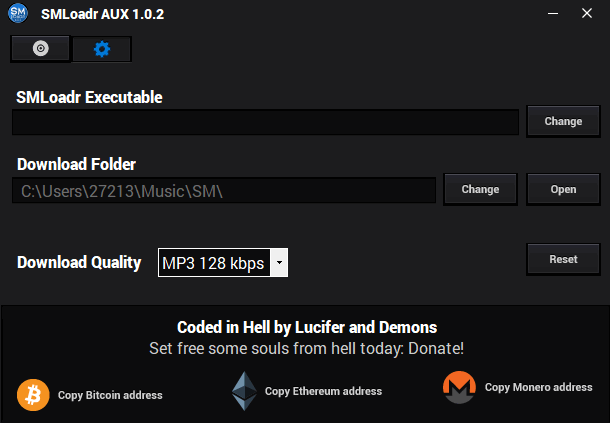Select the MP3 128 kbps combo box

pos(223,263)
